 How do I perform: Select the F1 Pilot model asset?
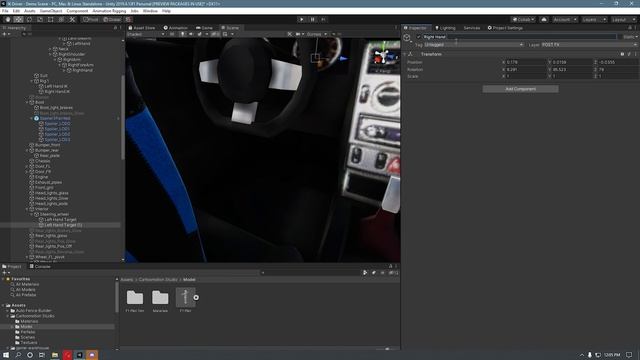[185, 300]
